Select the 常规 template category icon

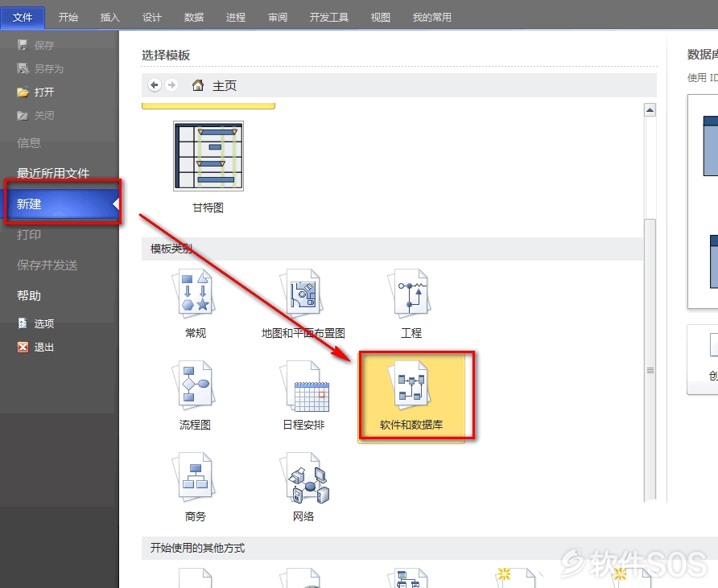click(x=195, y=294)
